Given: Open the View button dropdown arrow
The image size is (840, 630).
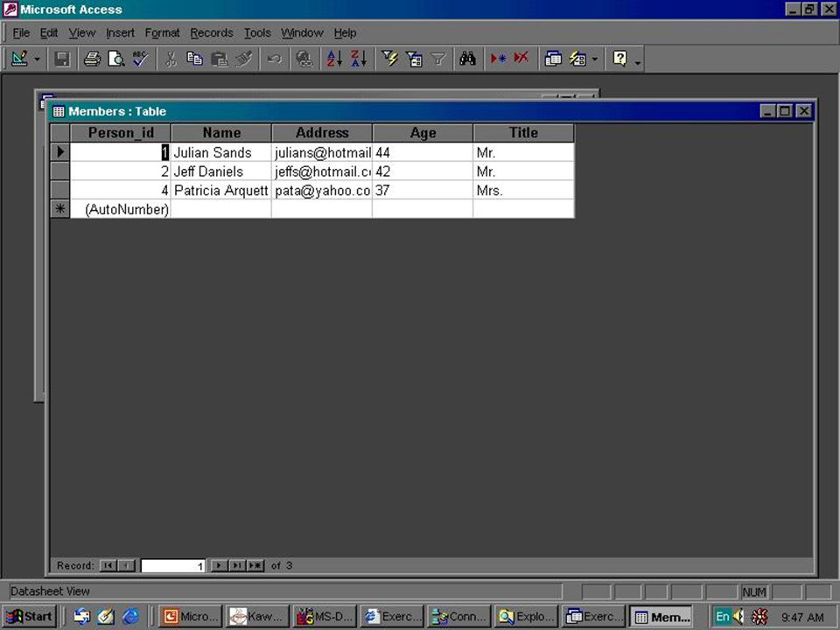Looking at the screenshot, I should point(37,59).
